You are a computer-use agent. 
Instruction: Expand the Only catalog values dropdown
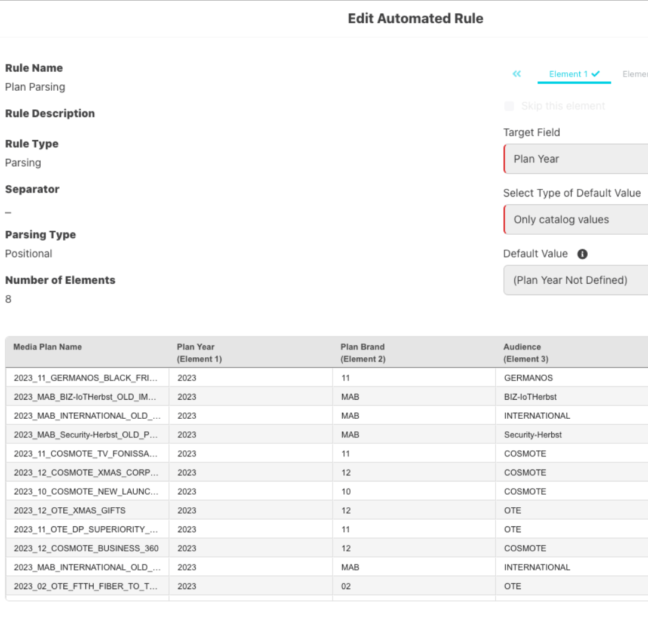(576, 220)
